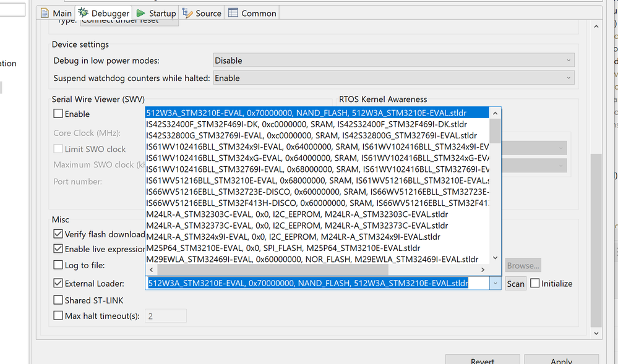Viewport: 618px width, 364px height.
Task: Toggle the Enable live expressions checkbox
Action: pyautogui.click(x=58, y=249)
